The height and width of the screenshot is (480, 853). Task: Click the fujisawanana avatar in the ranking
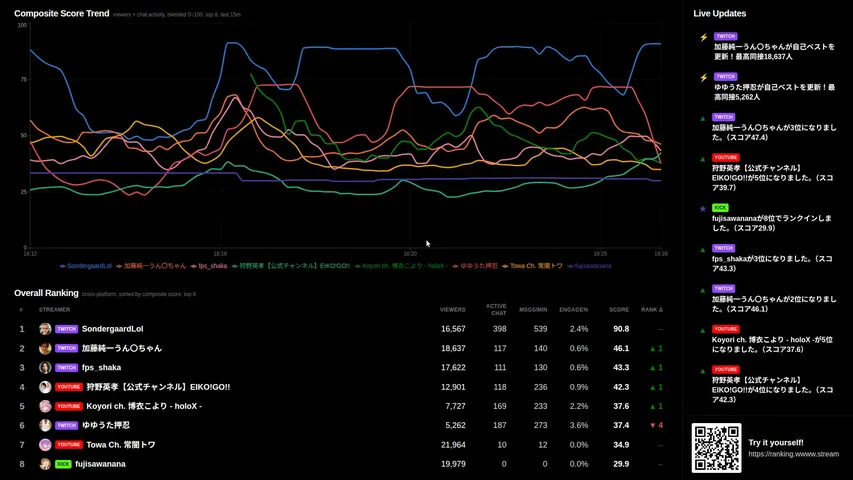[x=45, y=464]
